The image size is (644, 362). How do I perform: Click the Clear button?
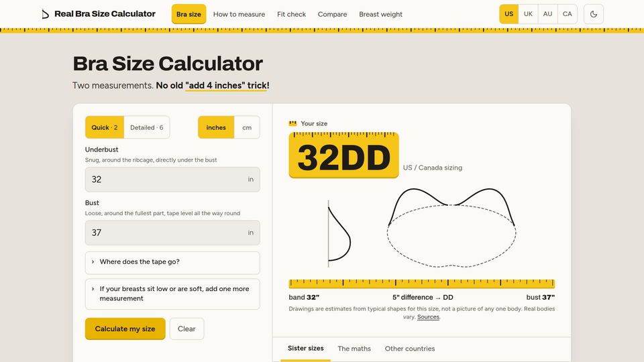186,328
